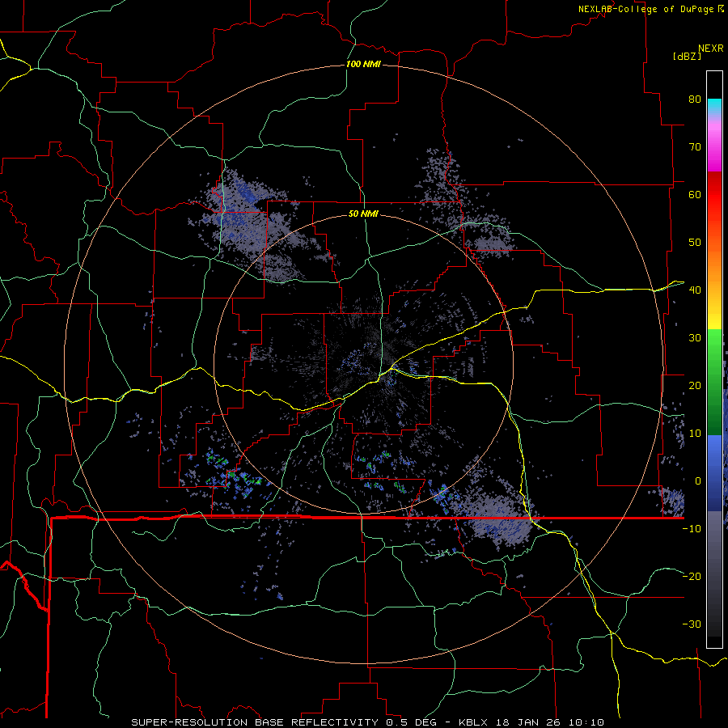Click the green segment of the reflectivity color bar
The height and width of the screenshot is (728, 728).
point(714,382)
